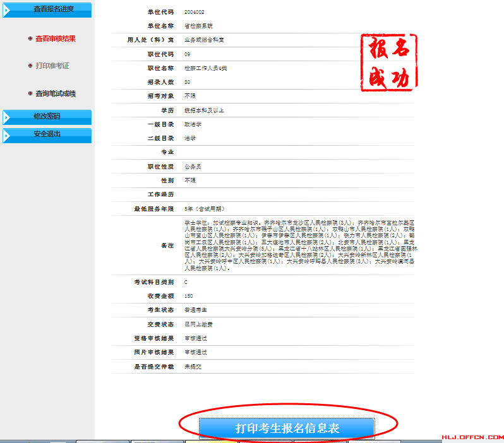Open 查看报名进度 menu button
The height and width of the screenshot is (443, 504).
47,9
